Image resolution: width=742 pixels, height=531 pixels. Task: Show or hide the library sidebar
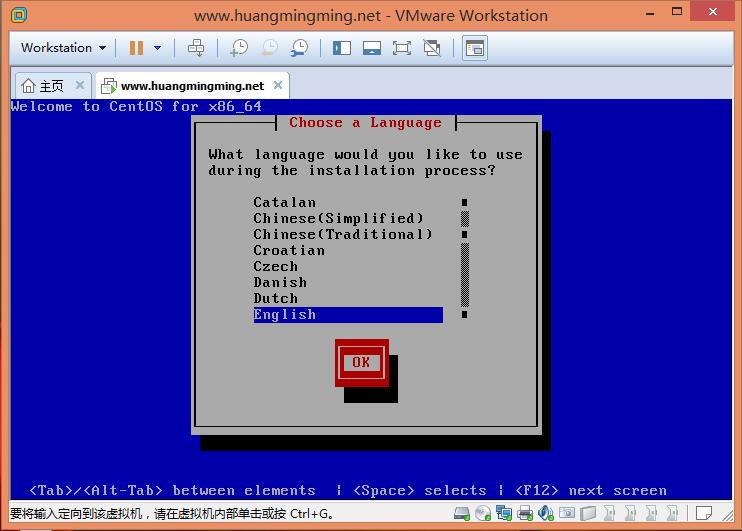click(342, 48)
